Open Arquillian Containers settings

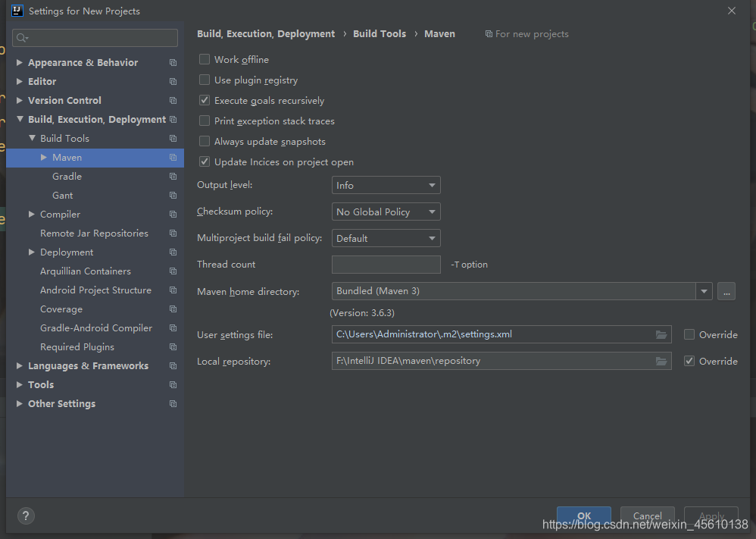[86, 271]
